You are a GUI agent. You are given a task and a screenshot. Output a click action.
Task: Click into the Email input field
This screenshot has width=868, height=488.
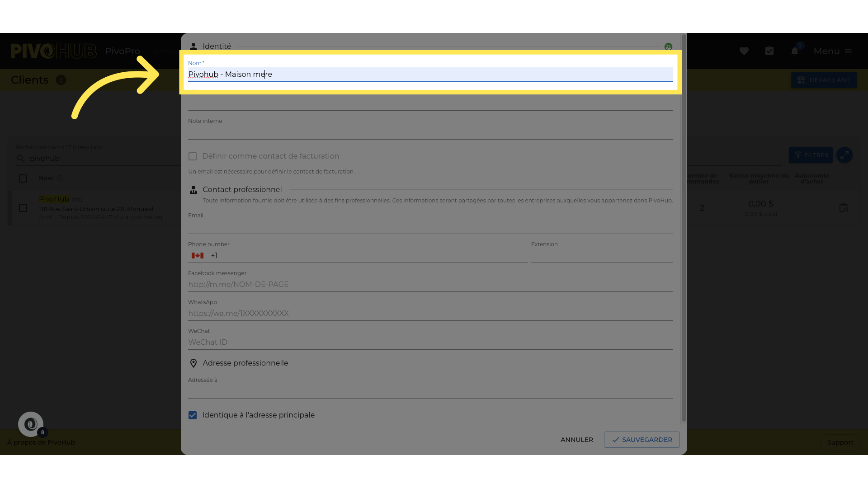429,227
